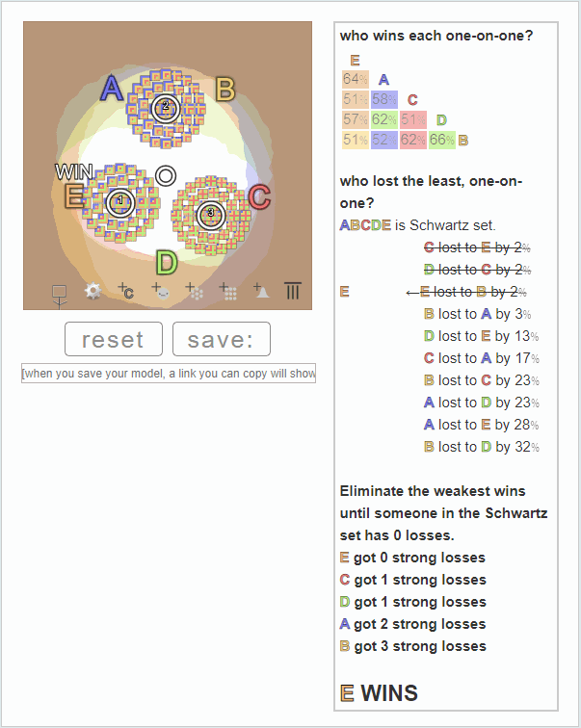Select candidate C in the map
The width and height of the screenshot is (581, 728).
[259, 196]
